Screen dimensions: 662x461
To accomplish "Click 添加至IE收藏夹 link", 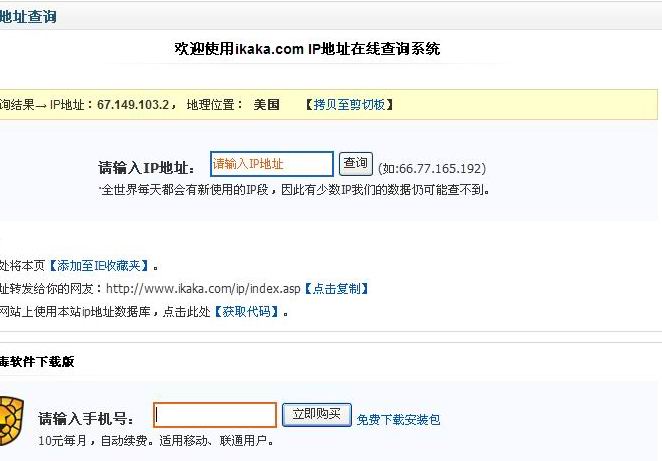I will pyautogui.click(x=99, y=266).
